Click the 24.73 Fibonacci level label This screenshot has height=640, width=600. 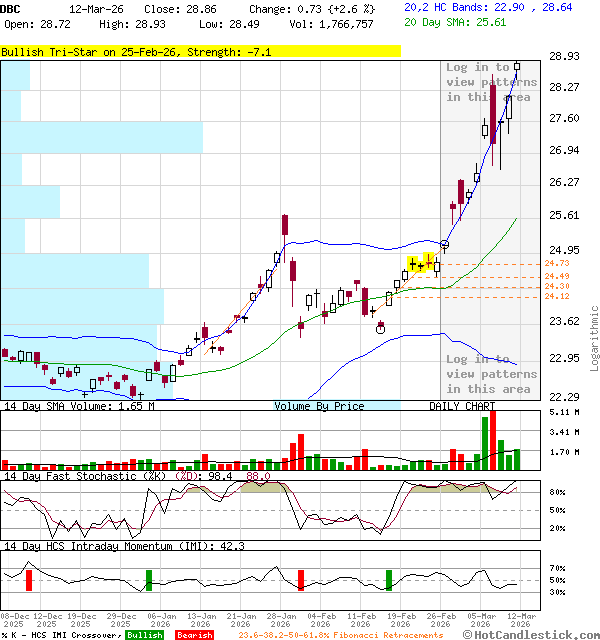point(557,263)
